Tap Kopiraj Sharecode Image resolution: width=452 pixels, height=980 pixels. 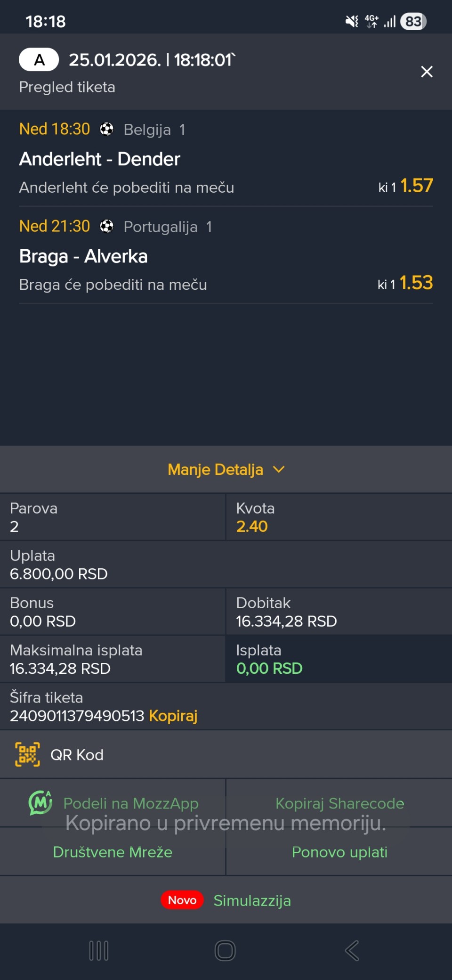tap(339, 803)
